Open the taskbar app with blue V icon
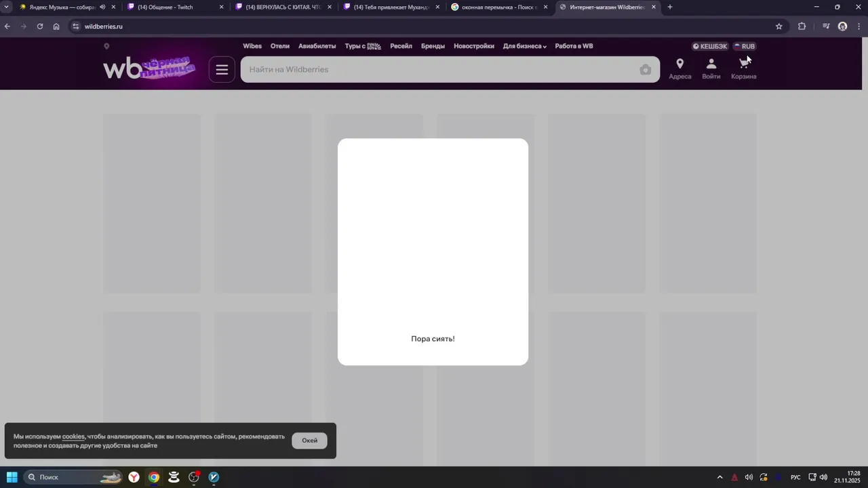This screenshot has height=488, width=868. 214,477
